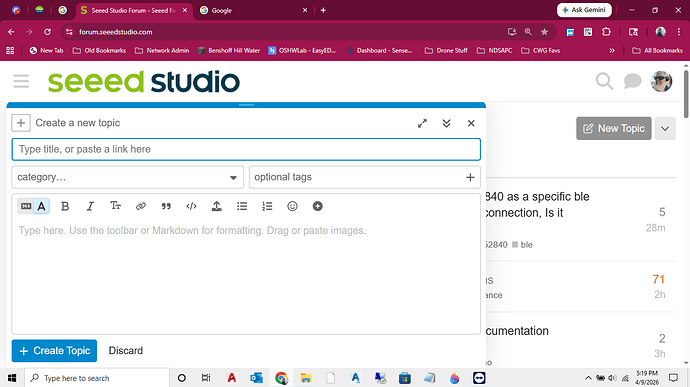Expand composer to full screen
690x387 pixels.
422,123
